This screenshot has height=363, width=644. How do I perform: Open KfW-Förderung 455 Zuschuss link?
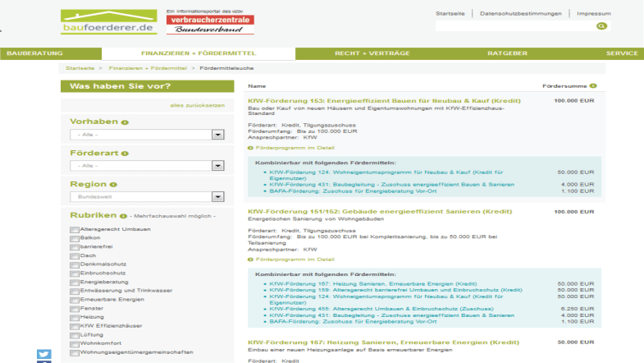tap(381, 309)
